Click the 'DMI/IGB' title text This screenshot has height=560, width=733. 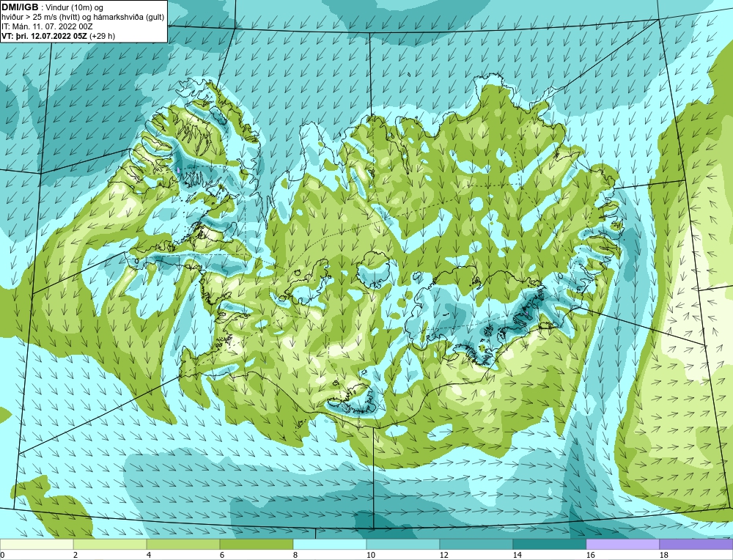(x=20, y=7)
